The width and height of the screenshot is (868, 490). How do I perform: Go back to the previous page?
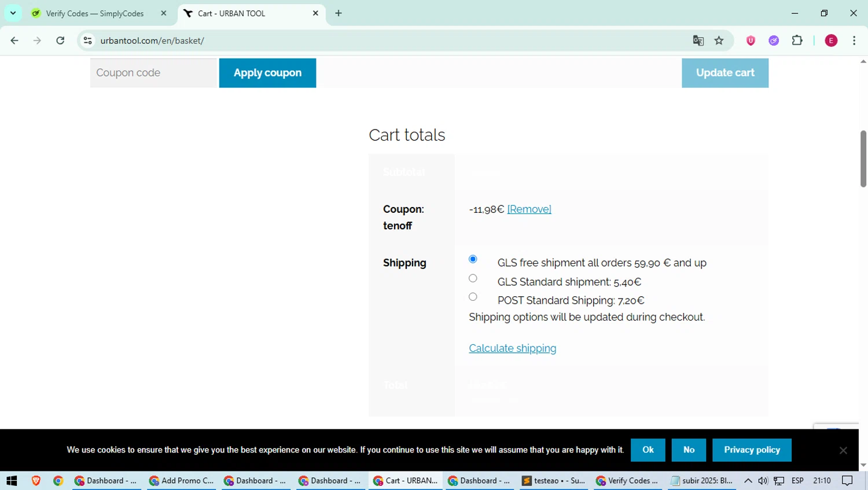pyautogui.click(x=14, y=40)
